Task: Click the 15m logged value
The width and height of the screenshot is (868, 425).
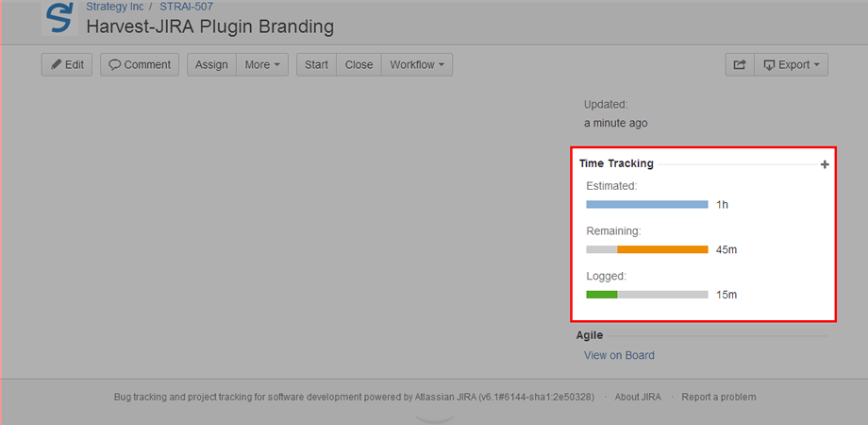Action: tap(726, 295)
